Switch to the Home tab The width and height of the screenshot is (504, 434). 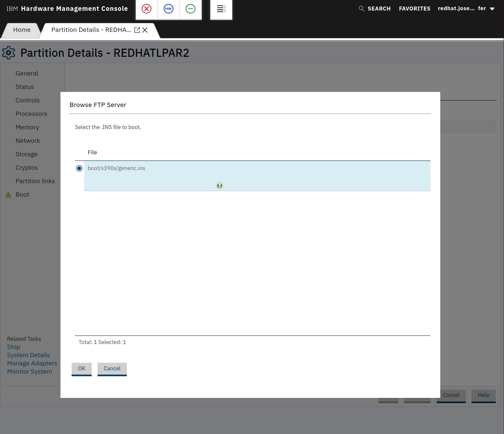pyautogui.click(x=22, y=30)
